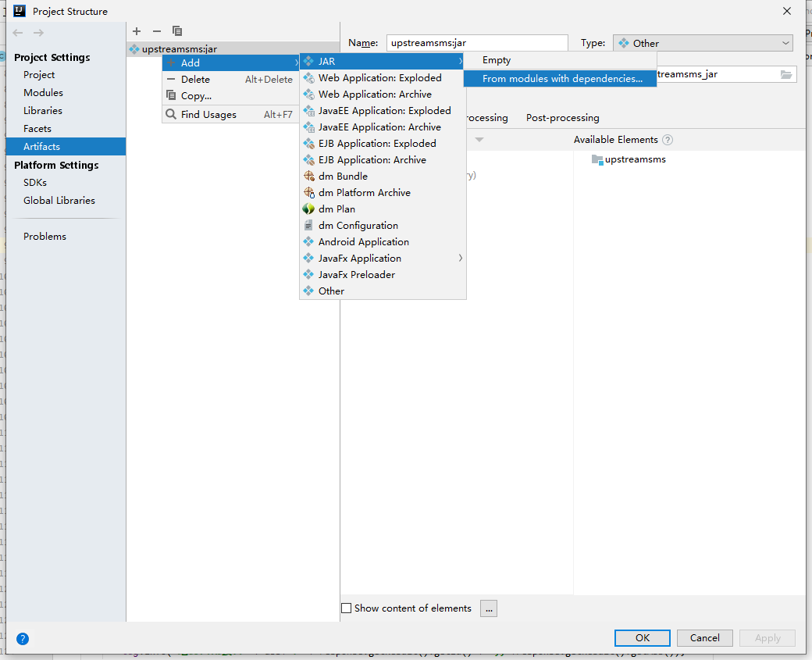The image size is (812, 660).
Task: Open Libraries in the sidebar
Action: (x=66, y=111)
